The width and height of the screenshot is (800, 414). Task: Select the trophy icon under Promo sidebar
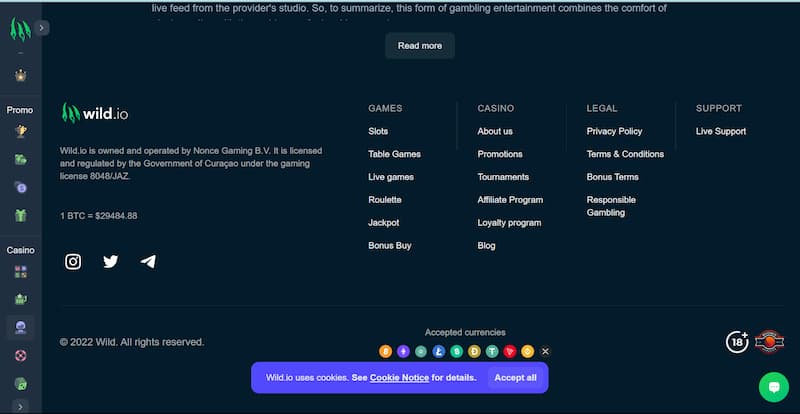[21, 131]
